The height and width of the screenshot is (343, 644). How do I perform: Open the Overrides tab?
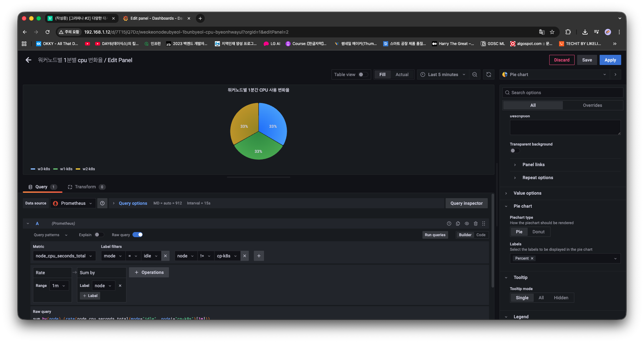coord(592,105)
